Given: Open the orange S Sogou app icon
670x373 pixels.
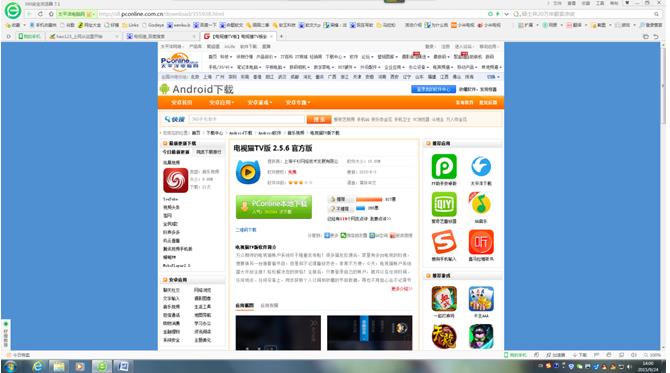Looking at the screenshot, I should click(444, 242).
